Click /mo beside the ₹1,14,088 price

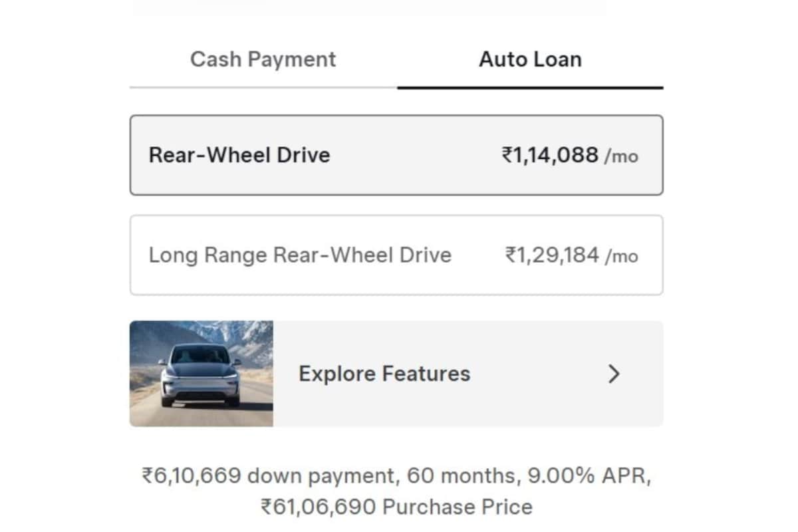pyautogui.click(x=621, y=157)
